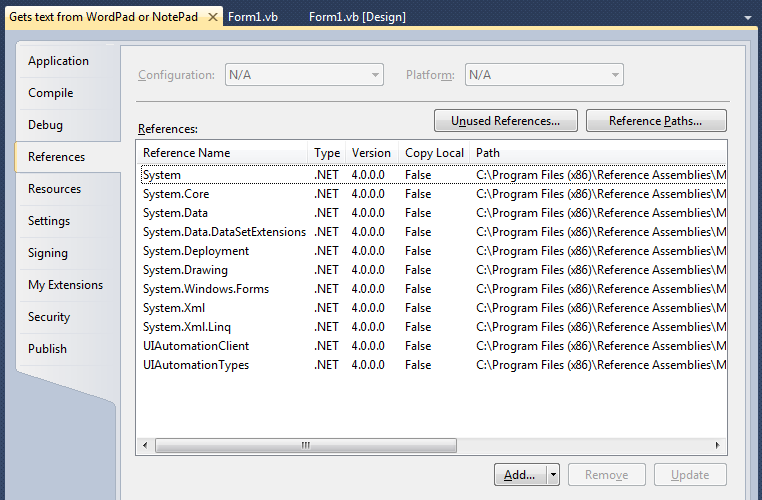The width and height of the screenshot is (762, 500).
Task: Sort by Copy Local column header
Action: tap(434, 153)
